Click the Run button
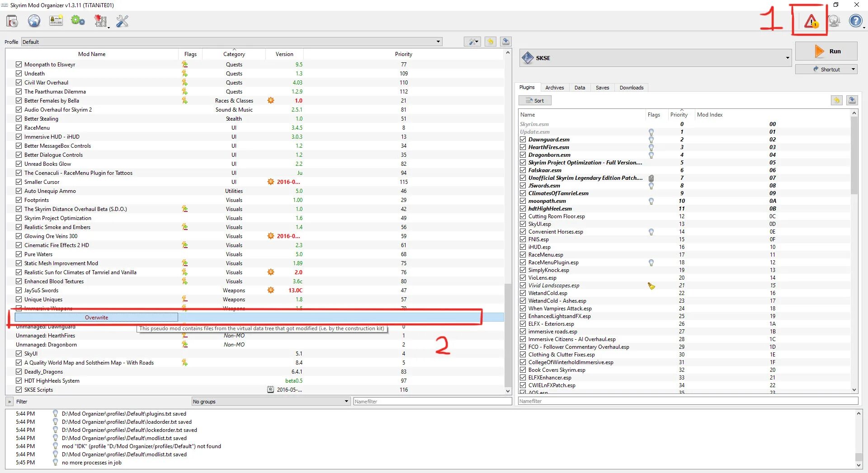Image resolution: width=868 pixels, height=473 pixels. [x=826, y=51]
